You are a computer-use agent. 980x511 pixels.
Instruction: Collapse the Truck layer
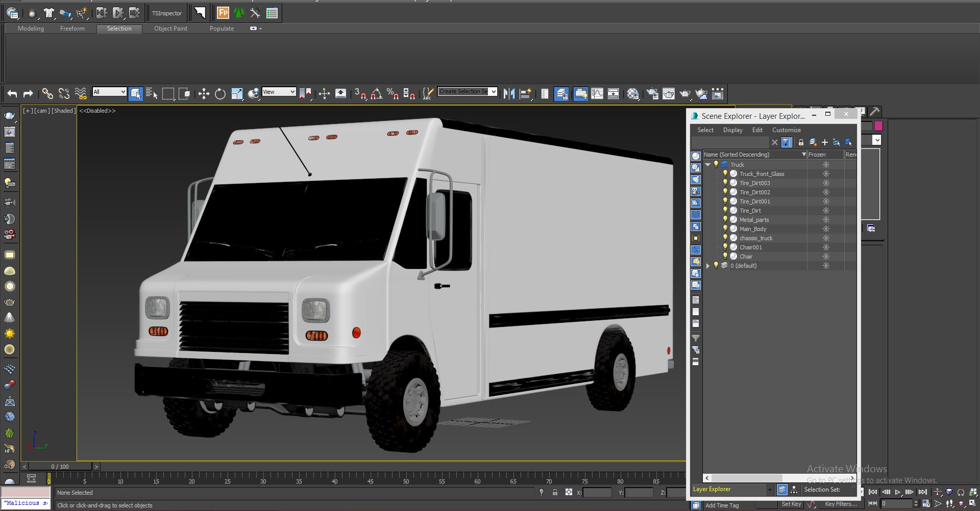pyautogui.click(x=708, y=165)
